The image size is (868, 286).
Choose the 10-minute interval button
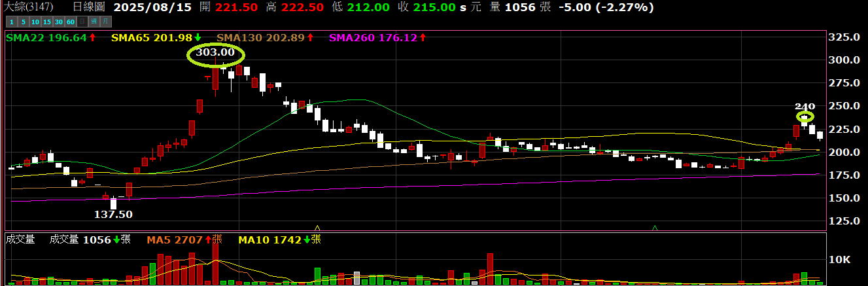pyautogui.click(x=34, y=22)
